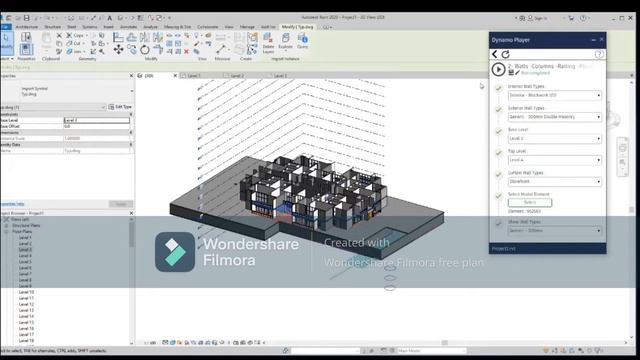Open the Interior Wall Types dropdown
Screen dimensions: 640x360
click(x=554, y=95)
